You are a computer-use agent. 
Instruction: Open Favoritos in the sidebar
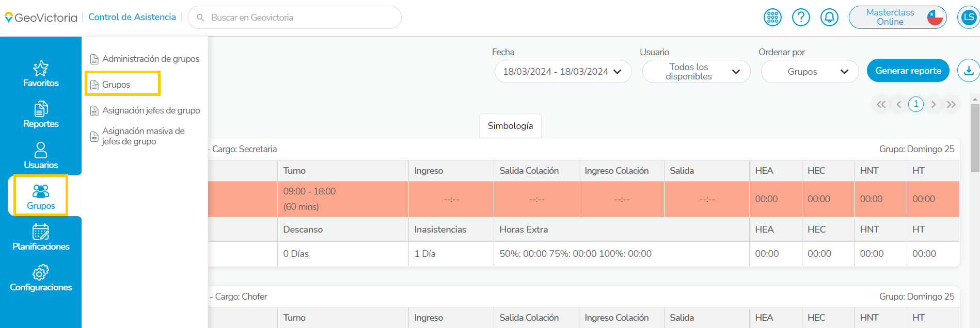click(41, 74)
